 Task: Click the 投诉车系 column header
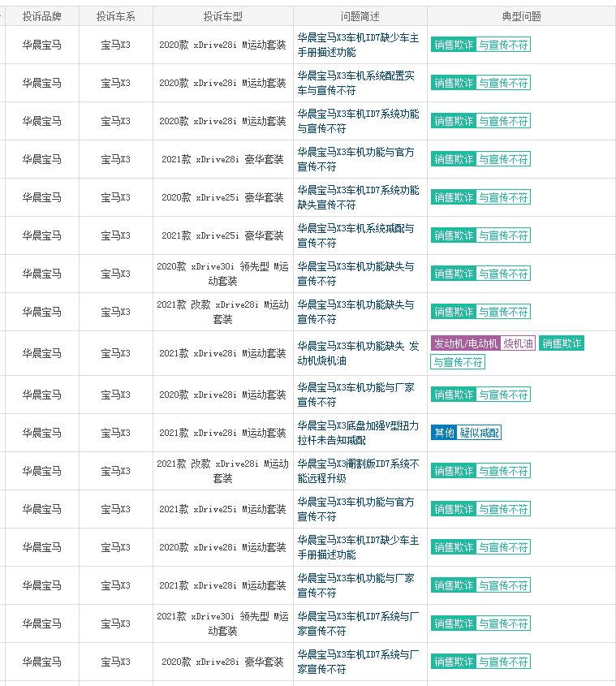tap(116, 16)
